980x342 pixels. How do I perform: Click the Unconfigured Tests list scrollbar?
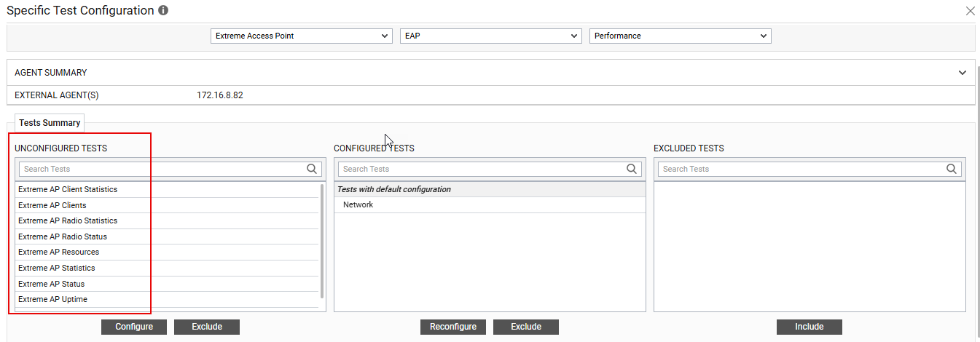coord(322,240)
